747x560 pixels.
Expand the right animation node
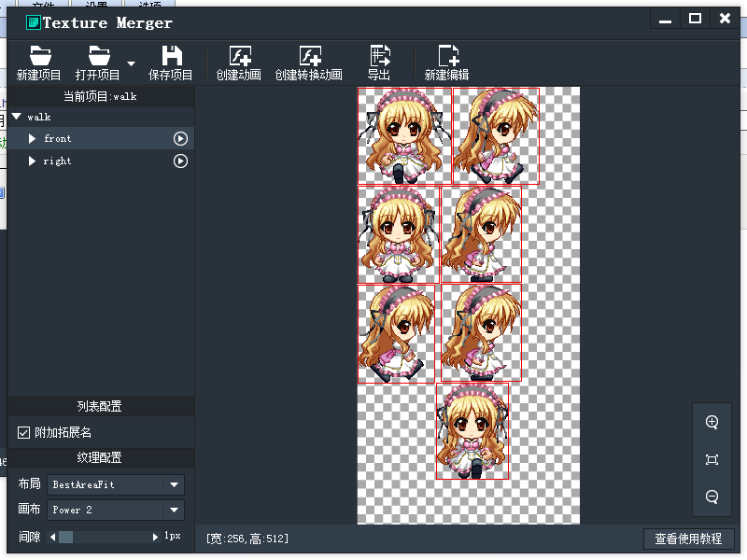32,161
